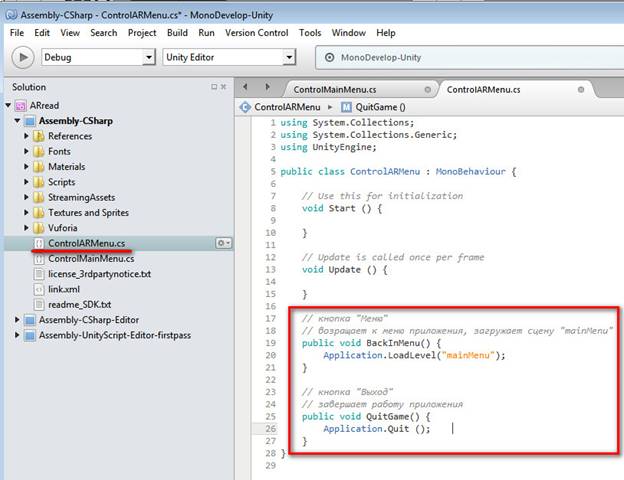Navigate forward with the right arrow
The height and width of the screenshot is (480, 624).
[267, 86]
